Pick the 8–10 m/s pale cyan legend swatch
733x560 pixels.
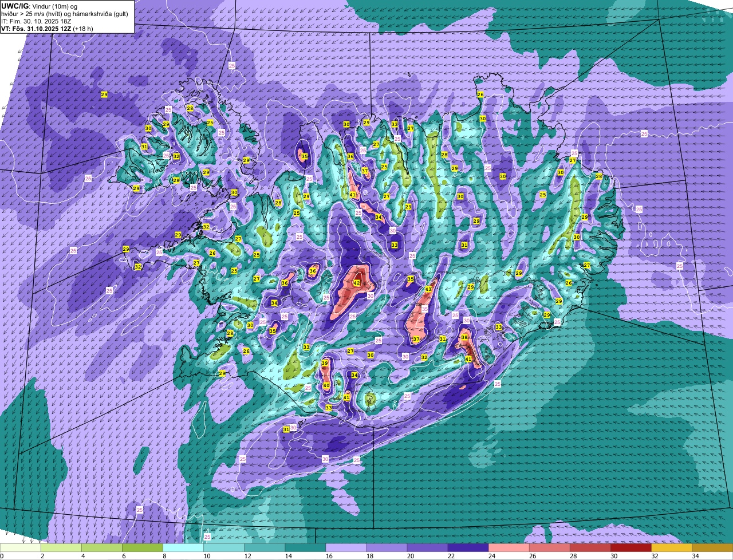(x=183, y=548)
